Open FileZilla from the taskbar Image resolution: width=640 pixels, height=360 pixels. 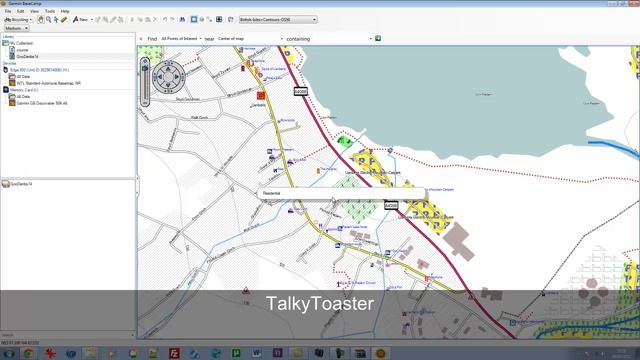point(174,353)
